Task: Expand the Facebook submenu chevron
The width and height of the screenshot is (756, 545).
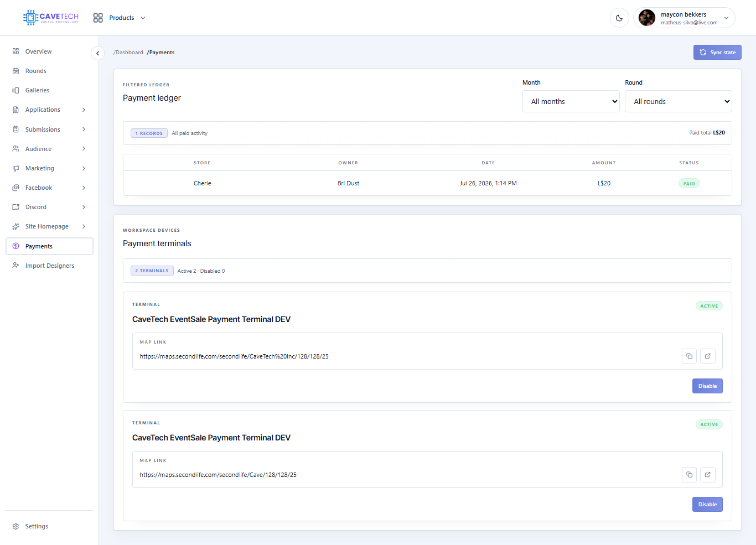Action: tap(84, 188)
